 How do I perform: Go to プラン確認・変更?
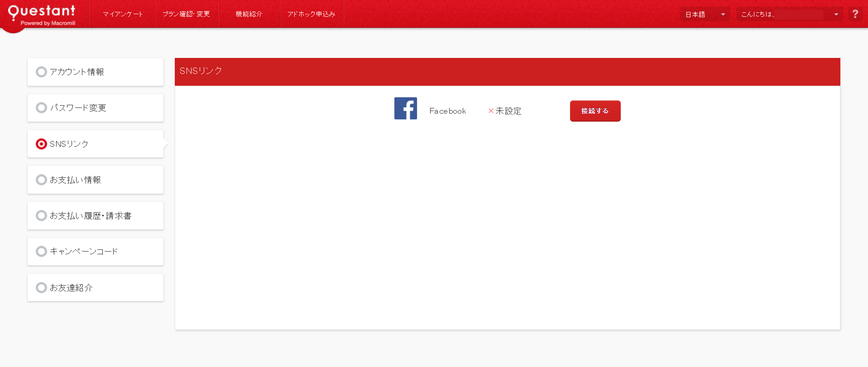pos(186,14)
